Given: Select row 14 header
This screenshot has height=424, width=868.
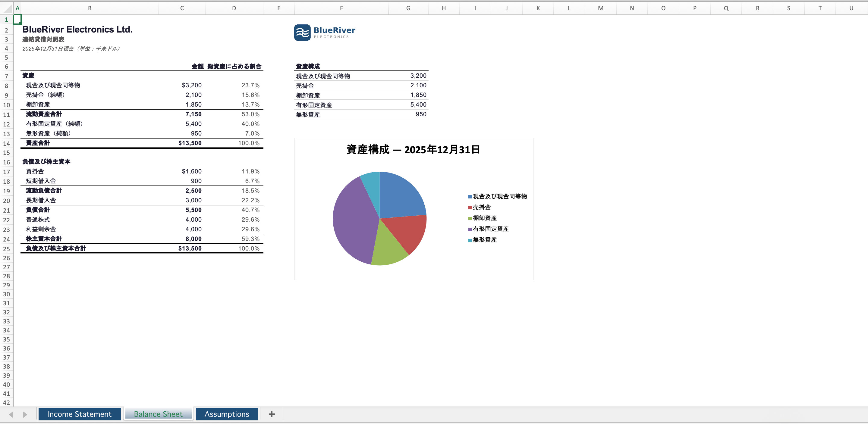Looking at the screenshot, I should click(x=6, y=143).
